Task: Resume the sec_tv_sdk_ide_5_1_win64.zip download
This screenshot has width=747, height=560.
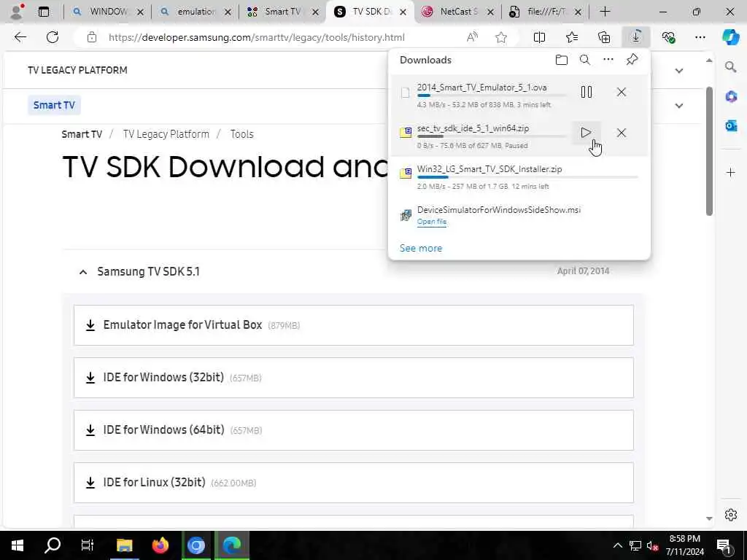Action: point(586,133)
